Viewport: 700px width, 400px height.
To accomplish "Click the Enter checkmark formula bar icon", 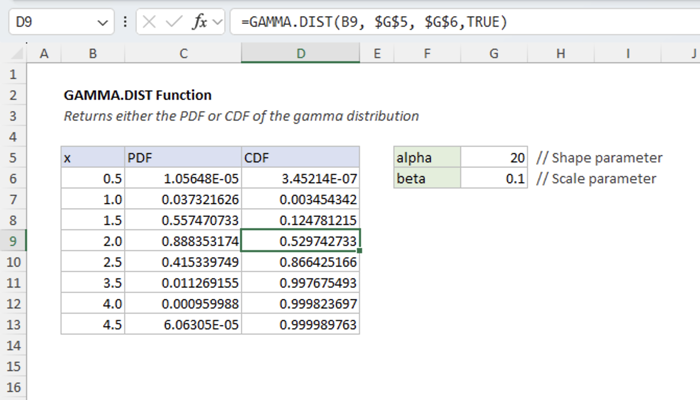I will coord(174,22).
